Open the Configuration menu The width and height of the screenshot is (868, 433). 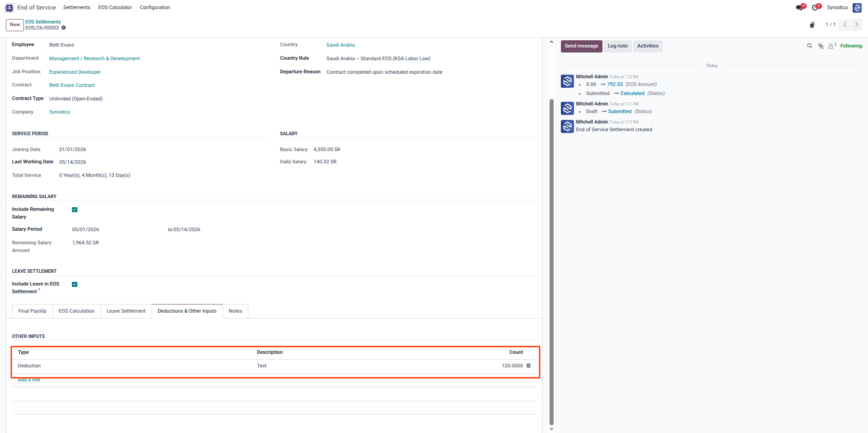(x=155, y=8)
